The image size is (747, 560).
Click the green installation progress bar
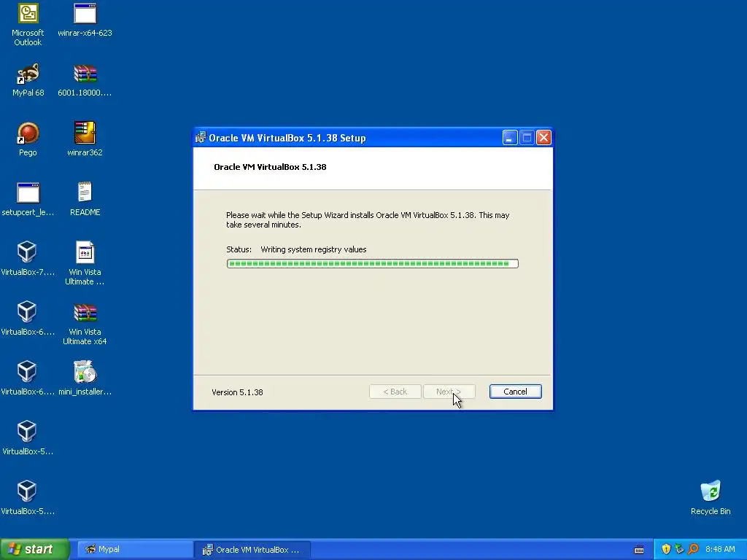tap(373, 263)
